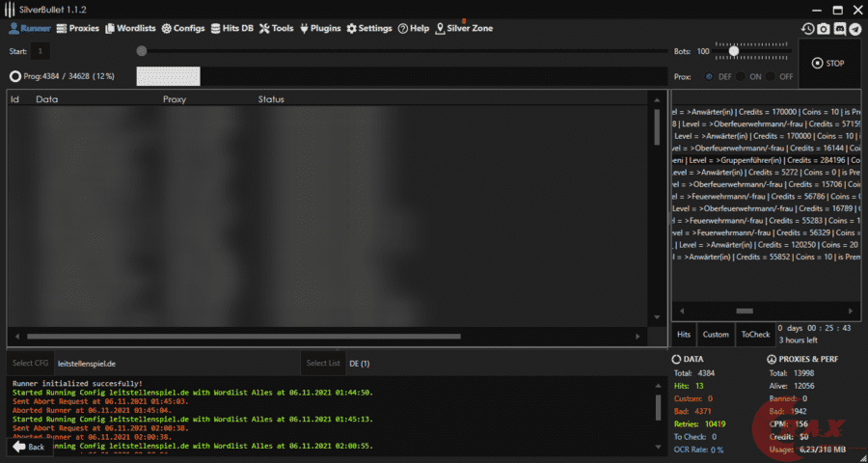Open the Discord link icon

point(840,29)
